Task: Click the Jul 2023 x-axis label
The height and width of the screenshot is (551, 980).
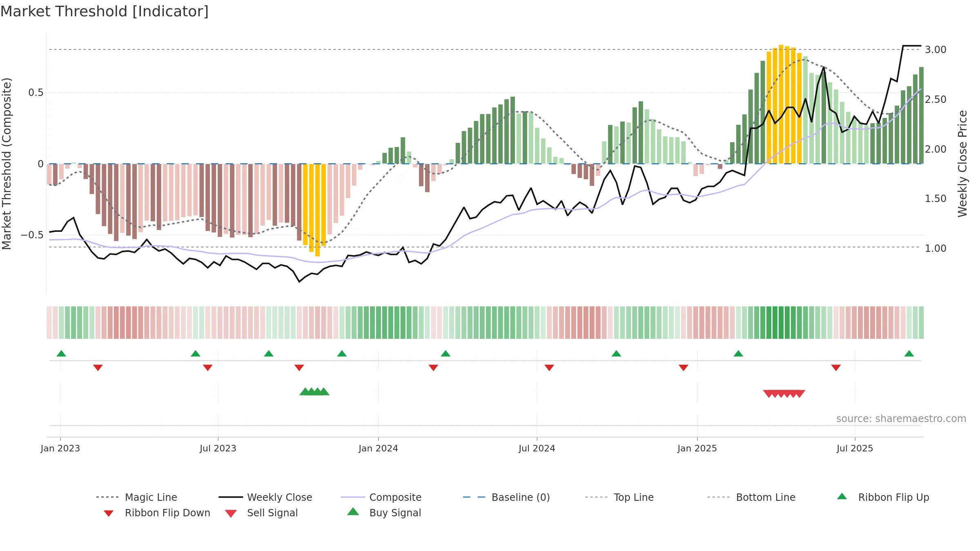Action: [x=218, y=448]
